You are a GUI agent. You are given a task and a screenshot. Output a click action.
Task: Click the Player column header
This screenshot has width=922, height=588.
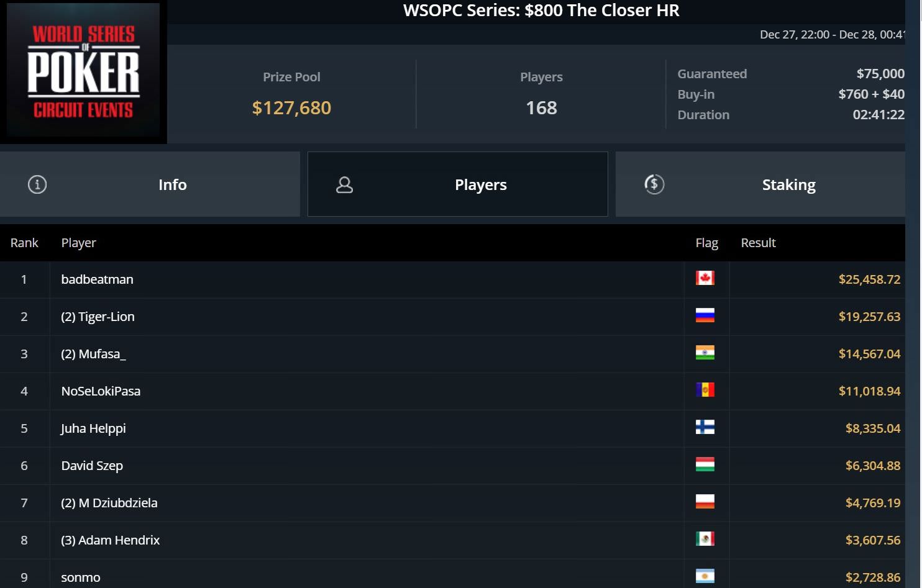pyautogui.click(x=78, y=243)
